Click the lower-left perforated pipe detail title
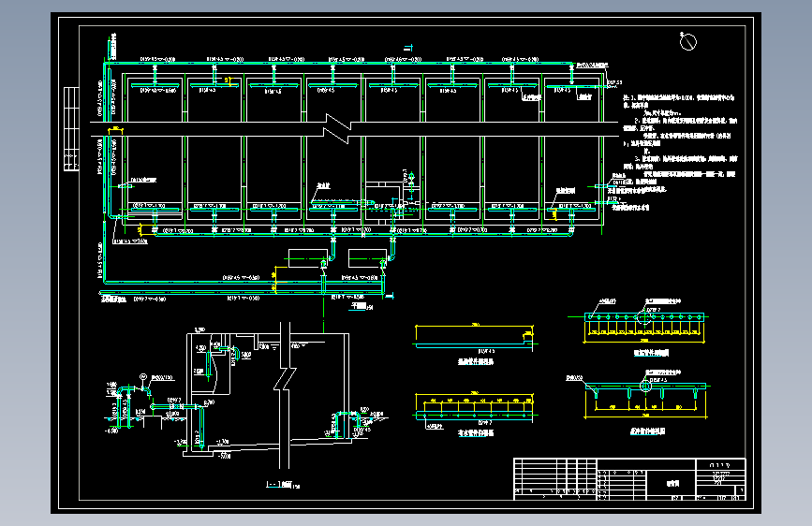This screenshot has width=812, height=526. tap(476, 432)
